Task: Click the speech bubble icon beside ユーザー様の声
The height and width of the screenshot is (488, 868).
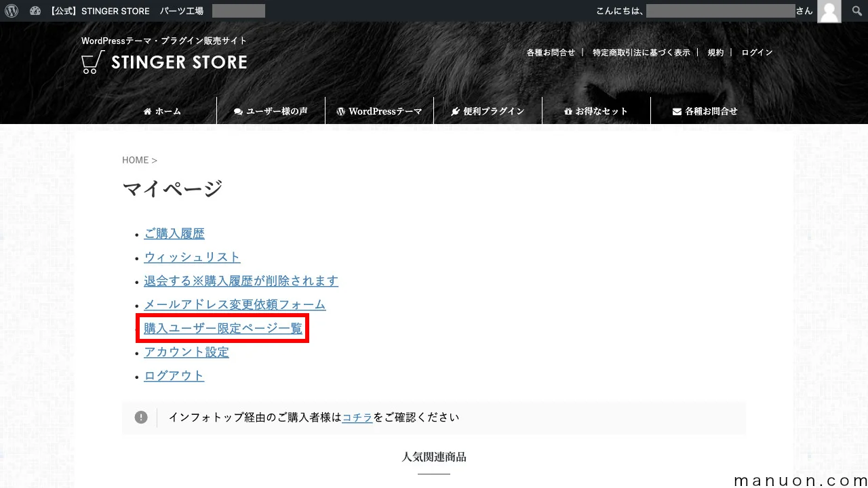Action: click(237, 110)
